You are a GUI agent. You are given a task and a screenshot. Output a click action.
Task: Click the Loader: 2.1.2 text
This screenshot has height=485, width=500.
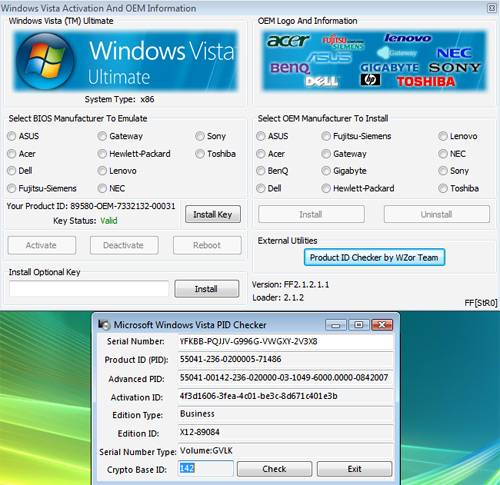[x=278, y=298]
